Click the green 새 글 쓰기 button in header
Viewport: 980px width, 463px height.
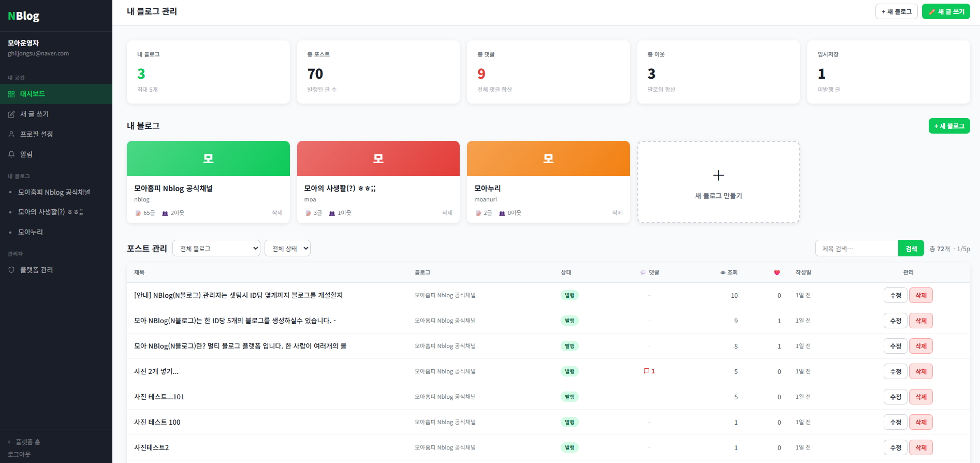coord(945,11)
